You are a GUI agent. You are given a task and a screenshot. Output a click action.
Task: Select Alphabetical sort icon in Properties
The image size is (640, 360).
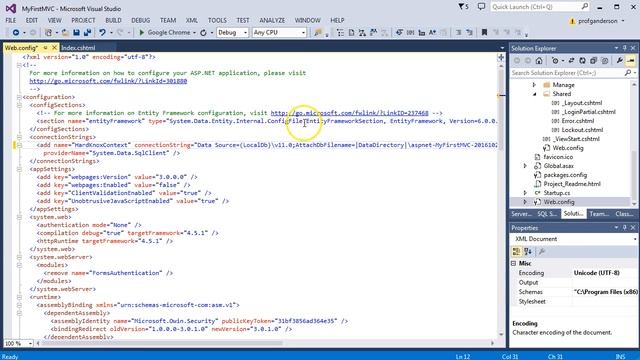(x=528, y=251)
